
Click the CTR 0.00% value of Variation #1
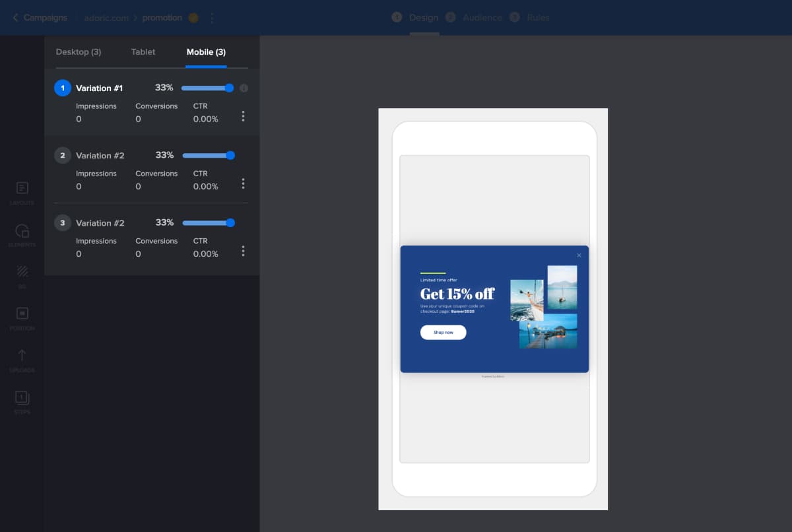[206, 119]
